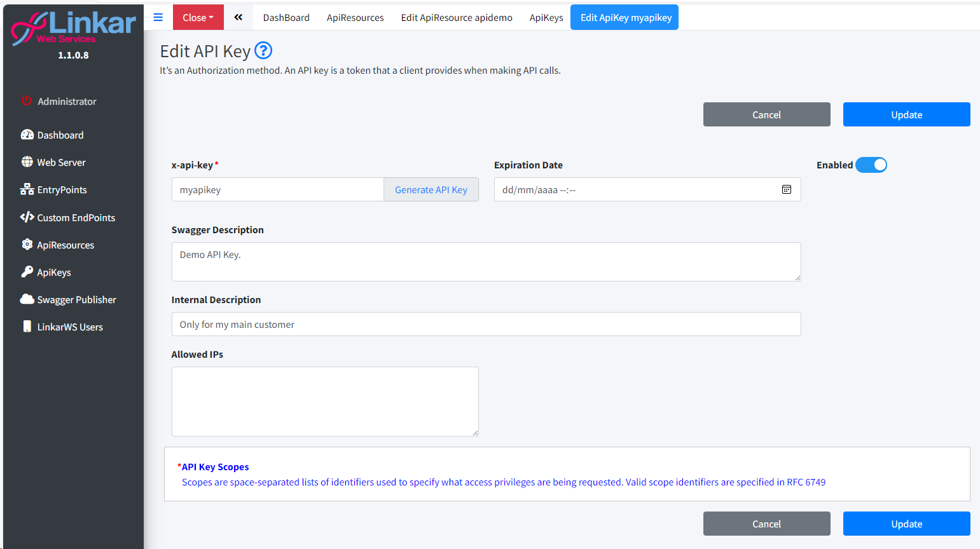Open Dashboard from the sidebar gauge icon
980x549 pixels.
[x=27, y=135]
